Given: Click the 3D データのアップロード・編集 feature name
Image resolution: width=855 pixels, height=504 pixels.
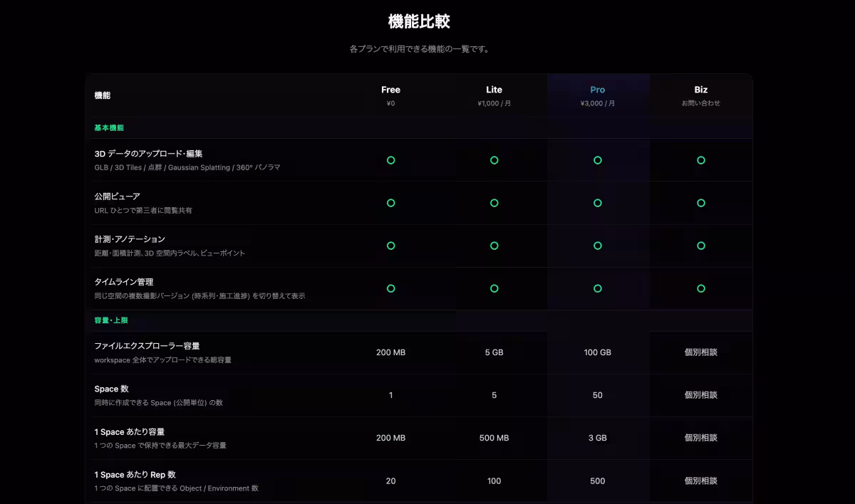Looking at the screenshot, I should point(149,154).
